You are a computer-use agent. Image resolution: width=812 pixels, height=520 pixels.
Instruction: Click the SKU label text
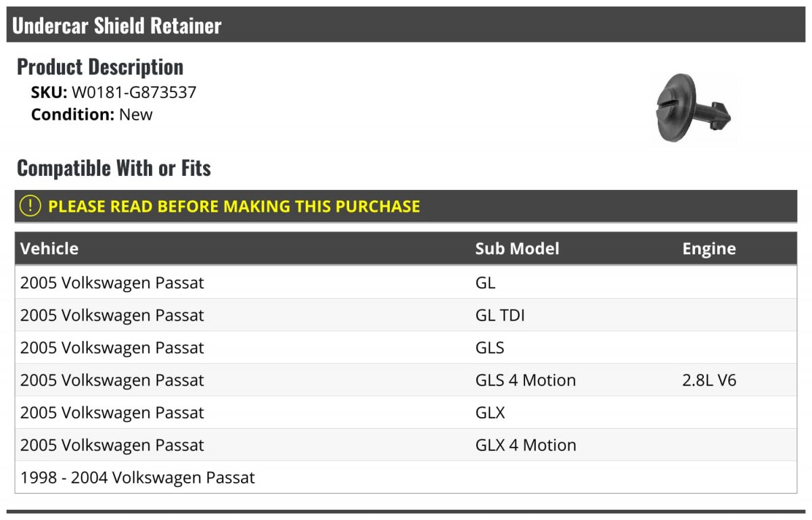[x=49, y=93]
